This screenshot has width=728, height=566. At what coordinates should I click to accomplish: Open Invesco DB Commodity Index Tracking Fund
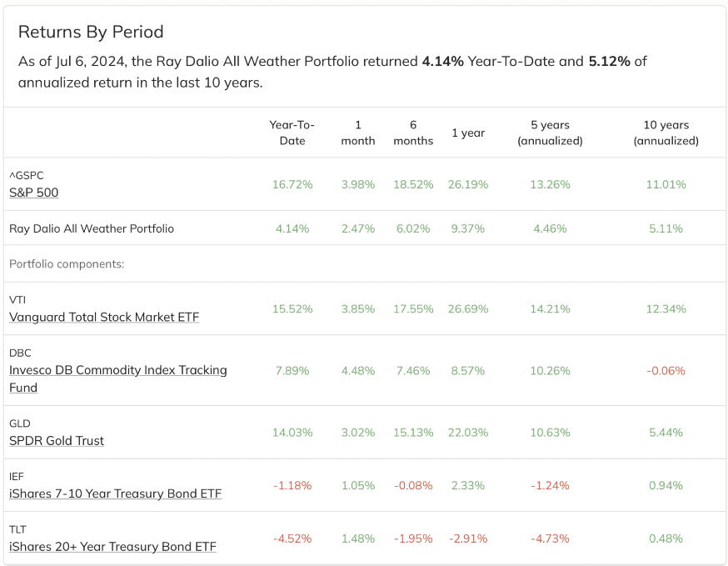(118, 378)
